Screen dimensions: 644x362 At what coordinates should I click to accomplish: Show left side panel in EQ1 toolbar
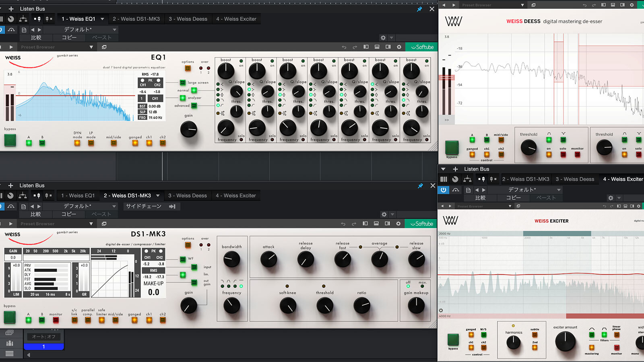click(366, 47)
